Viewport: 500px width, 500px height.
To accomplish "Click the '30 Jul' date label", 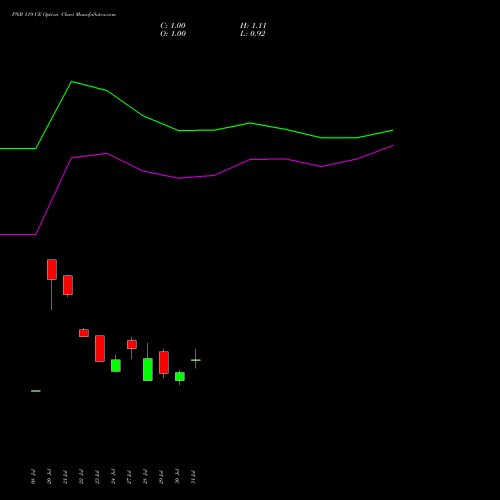I will 177,477.
